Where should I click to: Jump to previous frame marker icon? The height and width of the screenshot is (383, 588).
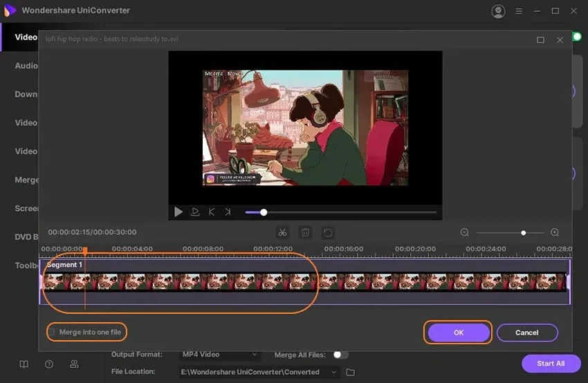click(212, 212)
